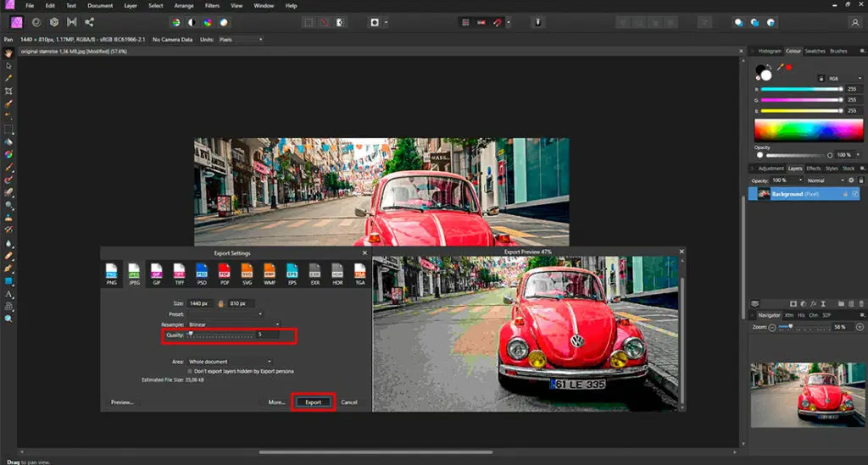
Task: Toggle the aspect ratio lock in Export Settings
Action: coord(220,303)
